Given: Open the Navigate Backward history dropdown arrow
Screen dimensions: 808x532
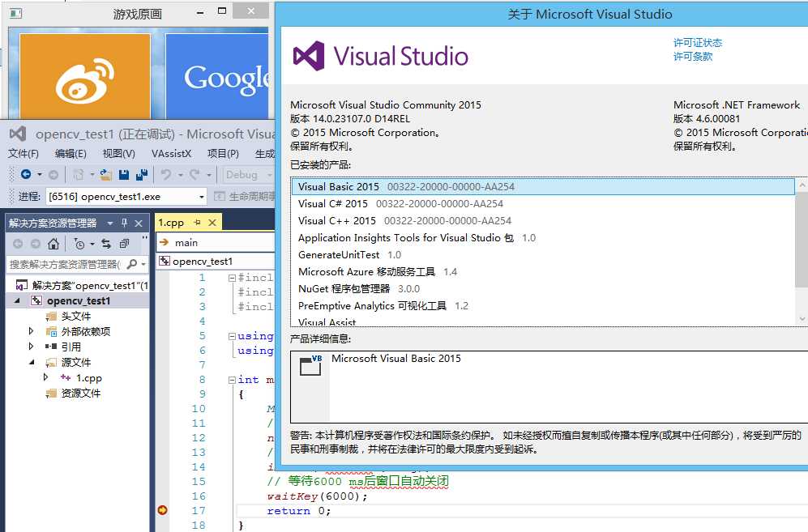Looking at the screenshot, I should tap(40, 175).
